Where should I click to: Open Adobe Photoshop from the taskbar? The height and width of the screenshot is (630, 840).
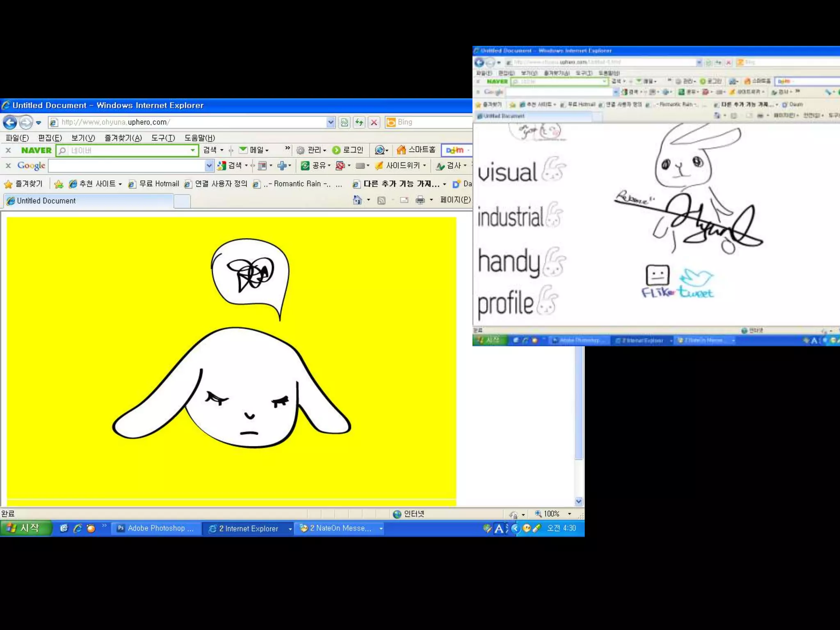(x=156, y=528)
